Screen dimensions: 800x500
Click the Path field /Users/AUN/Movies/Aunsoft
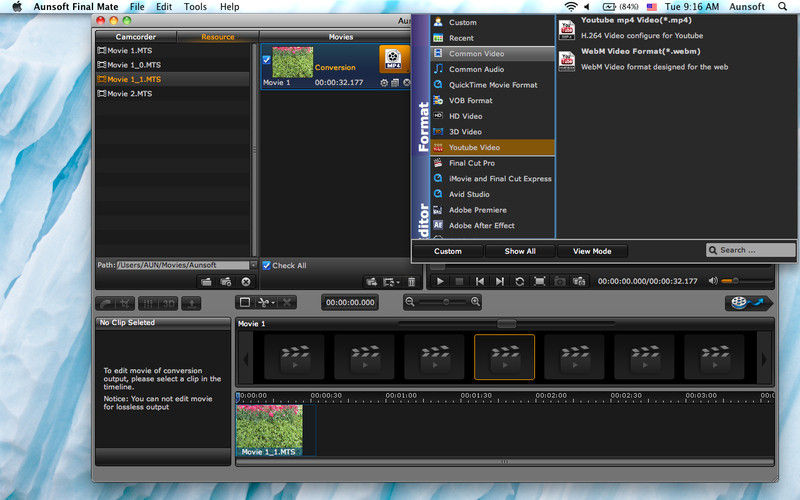(x=183, y=265)
